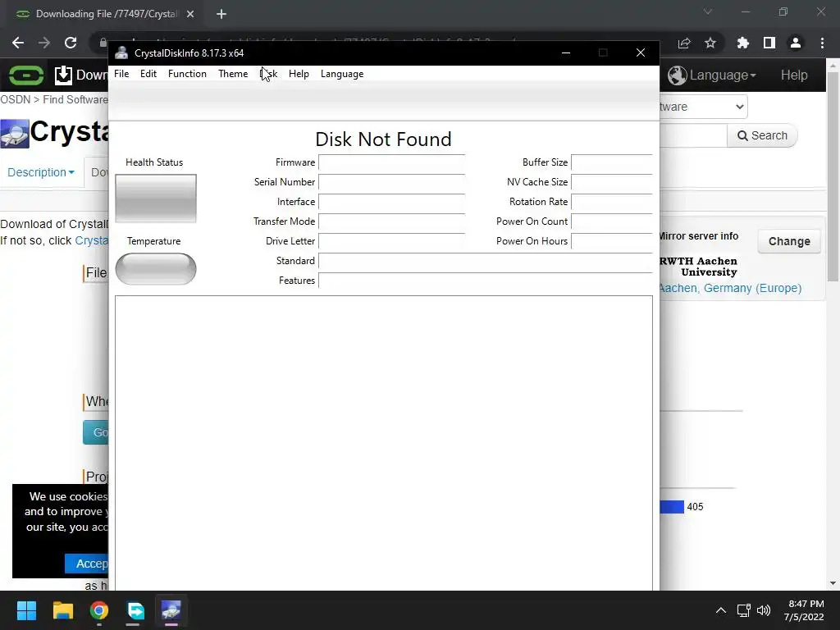Open a new Chrome tab
Image resolution: width=840 pixels, height=630 pixels.
[221, 14]
